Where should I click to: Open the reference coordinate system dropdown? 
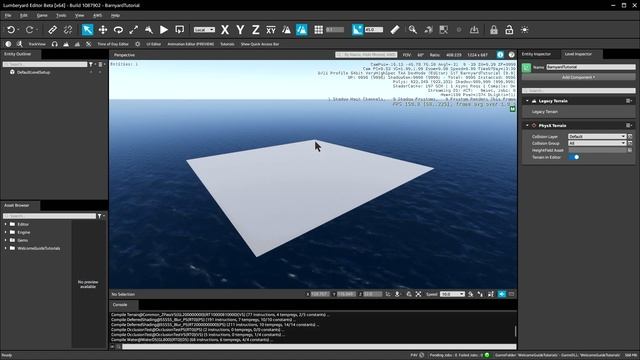point(204,30)
